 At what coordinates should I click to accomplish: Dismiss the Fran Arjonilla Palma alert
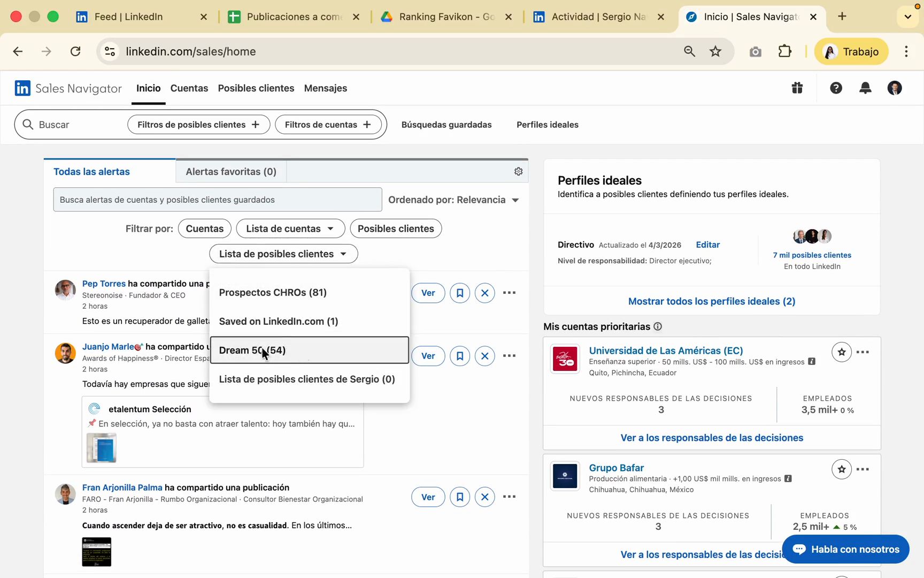[x=485, y=497]
